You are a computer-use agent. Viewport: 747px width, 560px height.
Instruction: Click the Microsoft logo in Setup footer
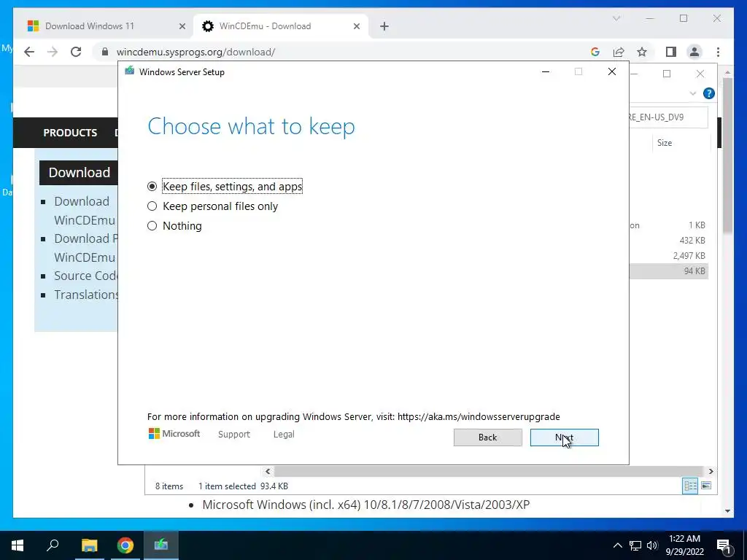tap(174, 434)
